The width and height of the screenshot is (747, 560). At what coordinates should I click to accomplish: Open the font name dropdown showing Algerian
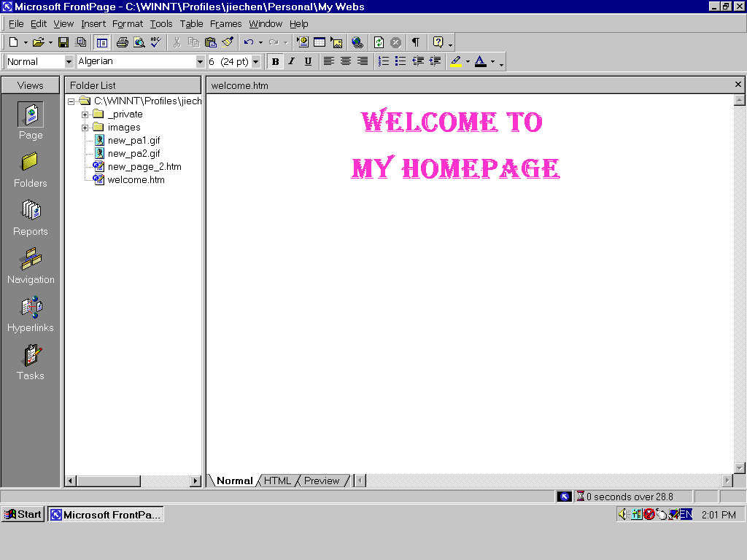click(x=201, y=62)
